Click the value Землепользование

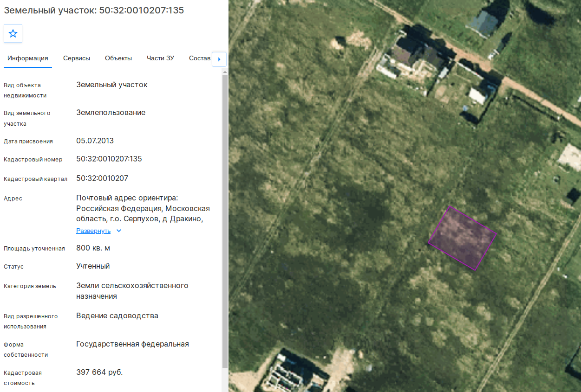tap(111, 112)
